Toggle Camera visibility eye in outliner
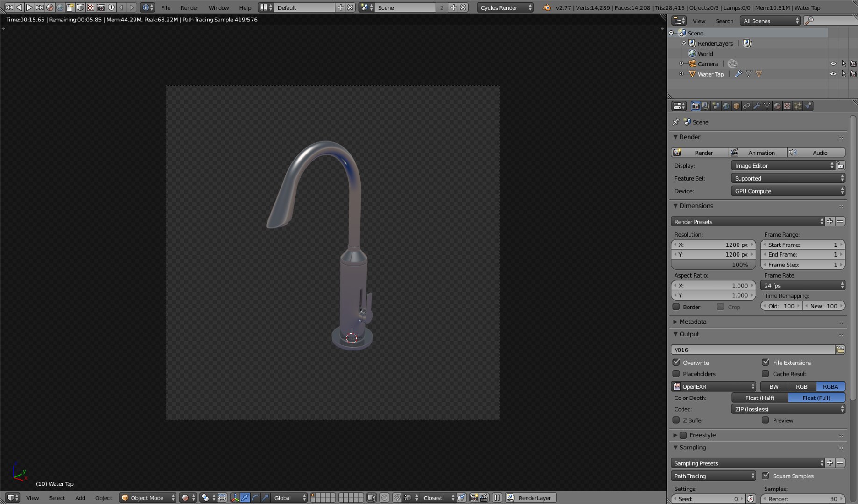Viewport: 858px width, 504px height. [833, 63]
